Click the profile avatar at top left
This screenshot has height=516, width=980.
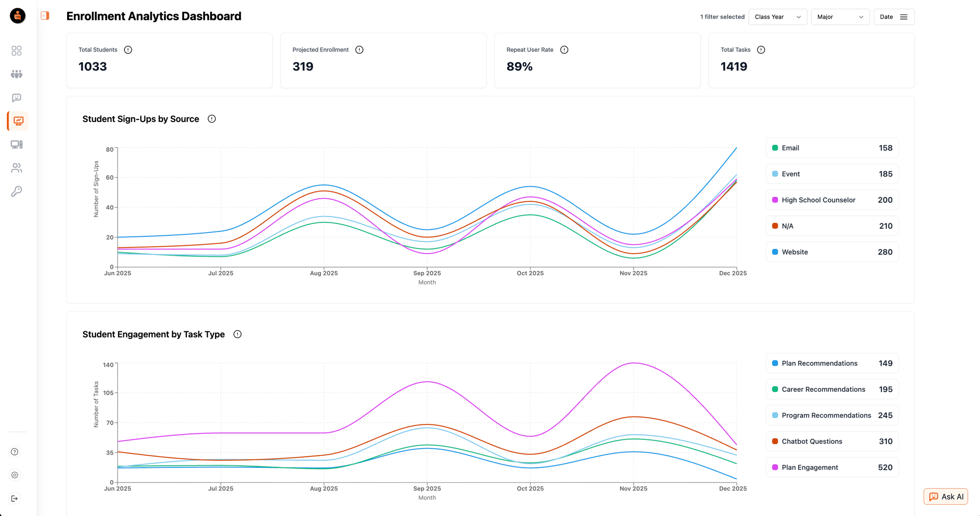(x=17, y=16)
